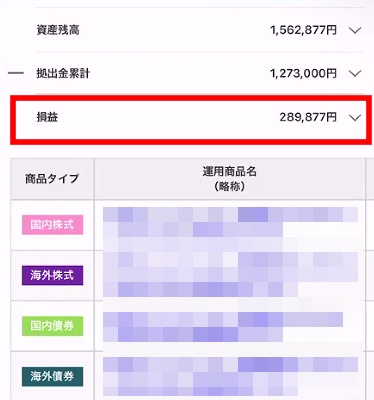Open the blurred 海外債券 product name

coord(230,377)
